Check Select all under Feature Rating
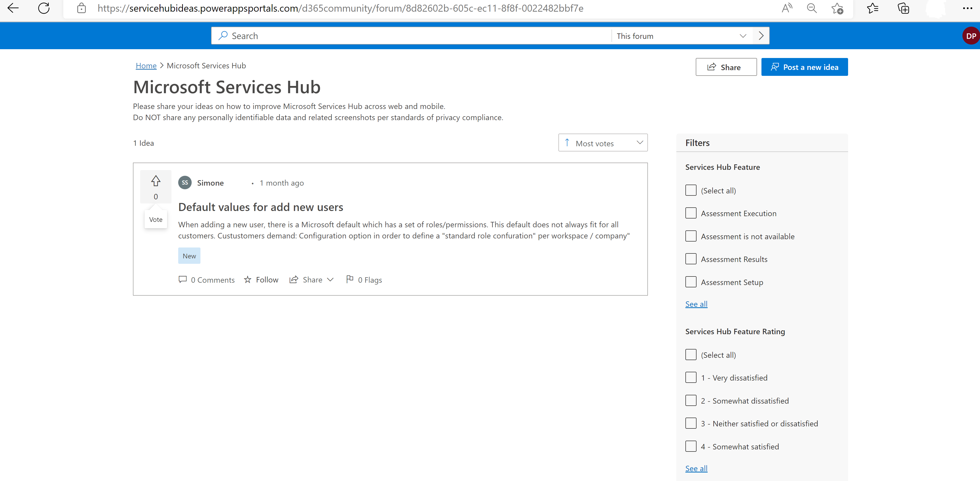This screenshot has width=980, height=481. point(691,355)
